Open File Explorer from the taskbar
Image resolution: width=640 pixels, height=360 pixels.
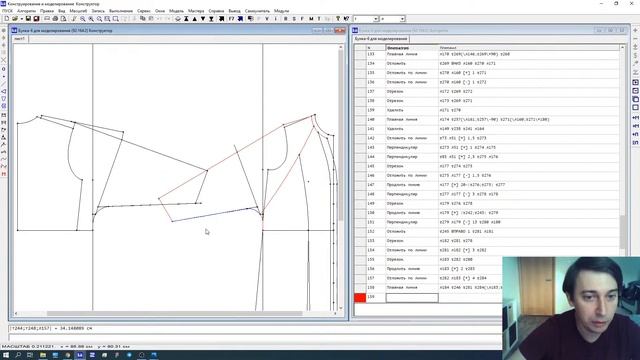click(x=43, y=355)
